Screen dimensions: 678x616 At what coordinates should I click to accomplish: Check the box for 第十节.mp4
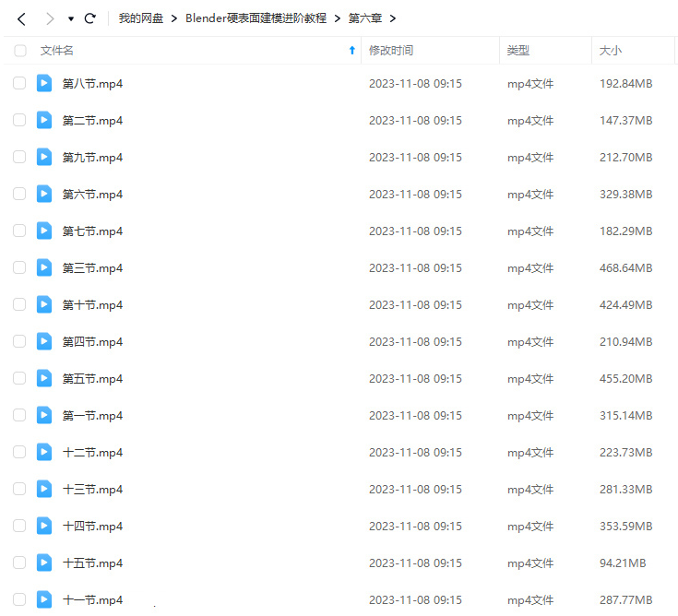pyautogui.click(x=19, y=304)
